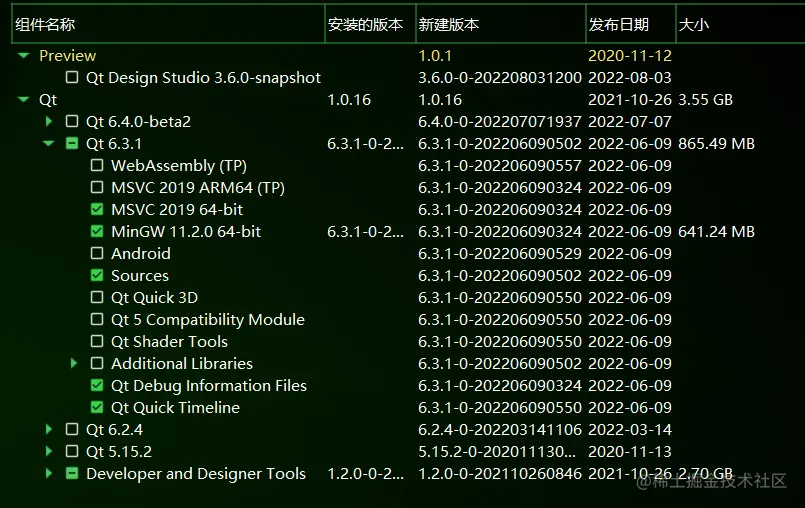Sort by the 新建版本 column header
The height and width of the screenshot is (508, 805).
click(501, 24)
